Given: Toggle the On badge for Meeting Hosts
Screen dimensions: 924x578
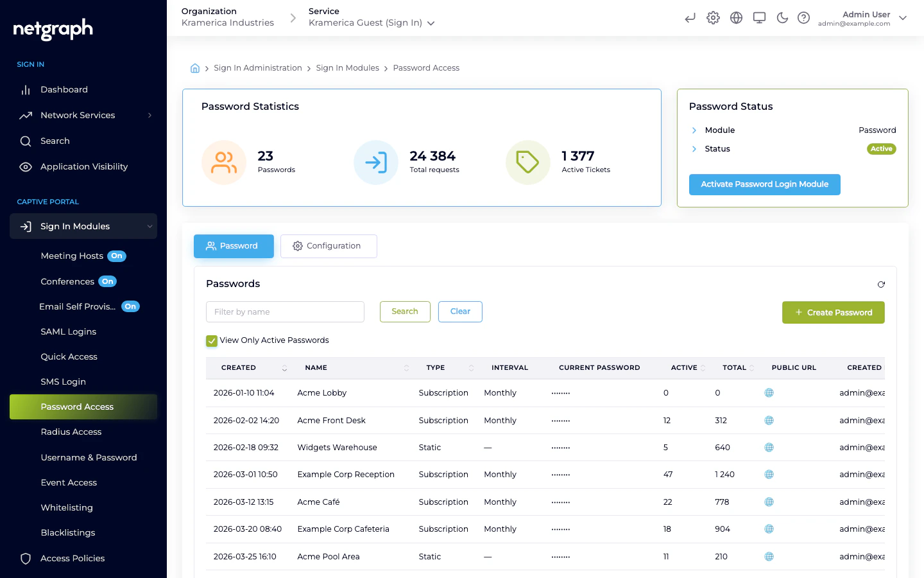Looking at the screenshot, I should [x=117, y=256].
